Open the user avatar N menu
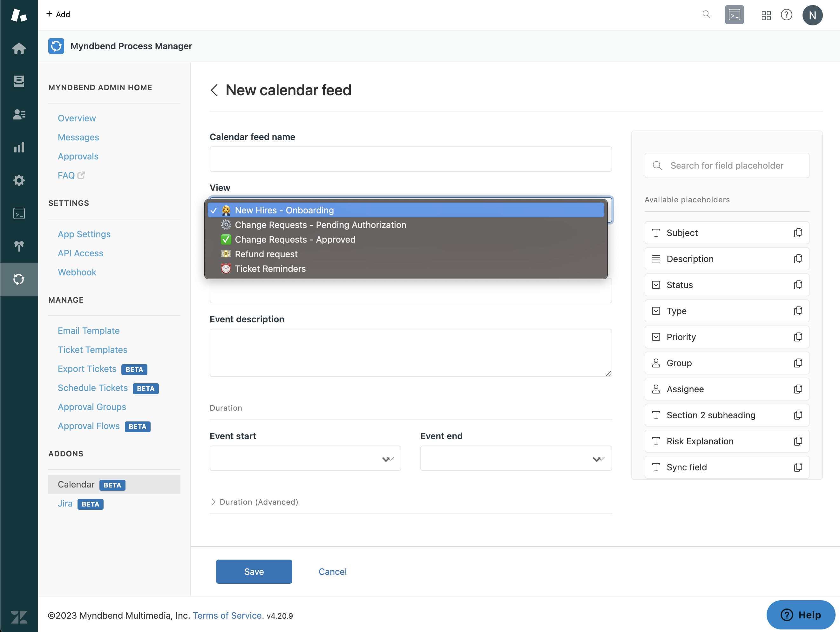This screenshot has height=632, width=840. tap(812, 15)
